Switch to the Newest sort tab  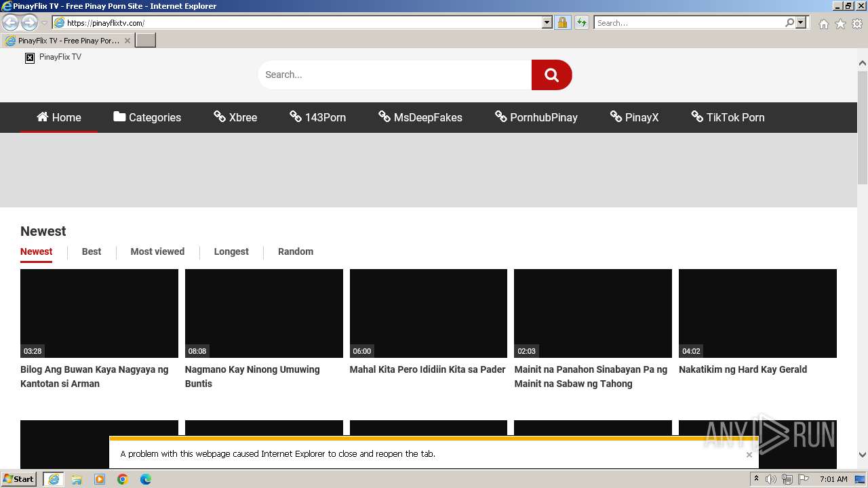coord(36,251)
